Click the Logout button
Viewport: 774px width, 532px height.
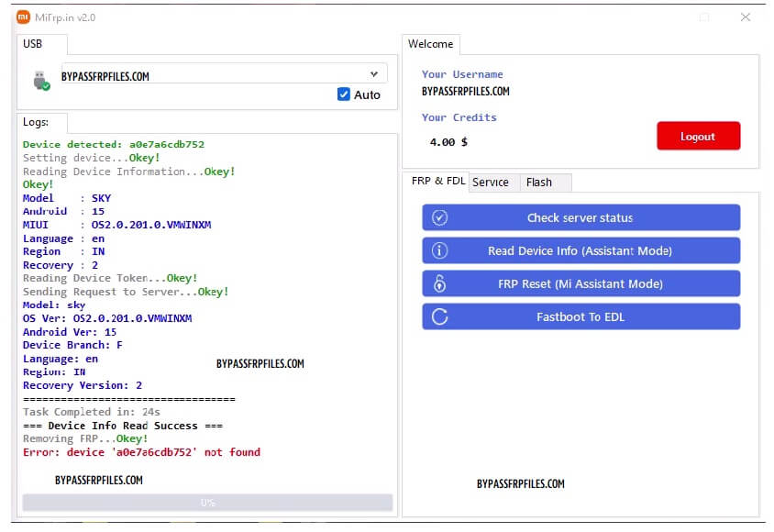point(698,136)
